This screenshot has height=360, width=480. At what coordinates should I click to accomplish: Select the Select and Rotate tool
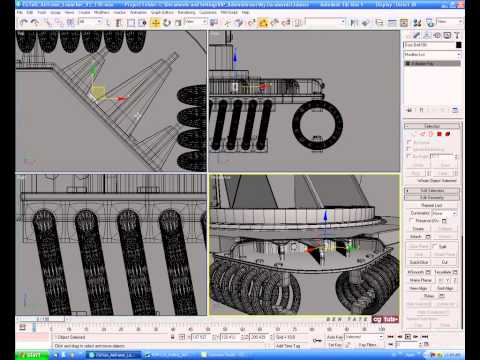point(166,23)
